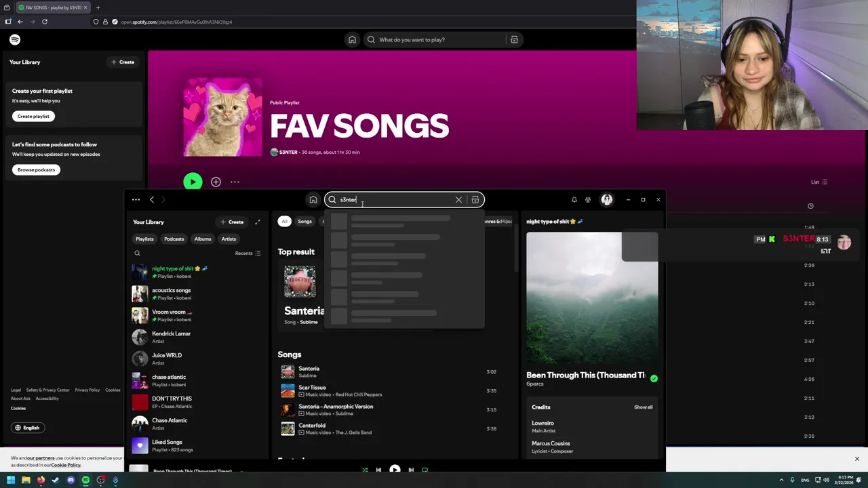Open Kendrick Lamar artist entry
The width and height of the screenshot is (868, 488).
point(198,337)
